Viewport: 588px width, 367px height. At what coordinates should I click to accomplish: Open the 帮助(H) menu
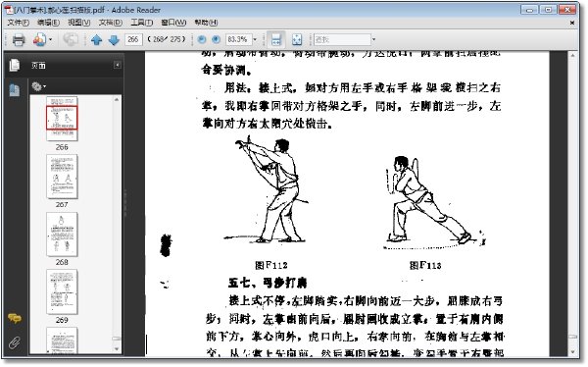[x=206, y=23]
